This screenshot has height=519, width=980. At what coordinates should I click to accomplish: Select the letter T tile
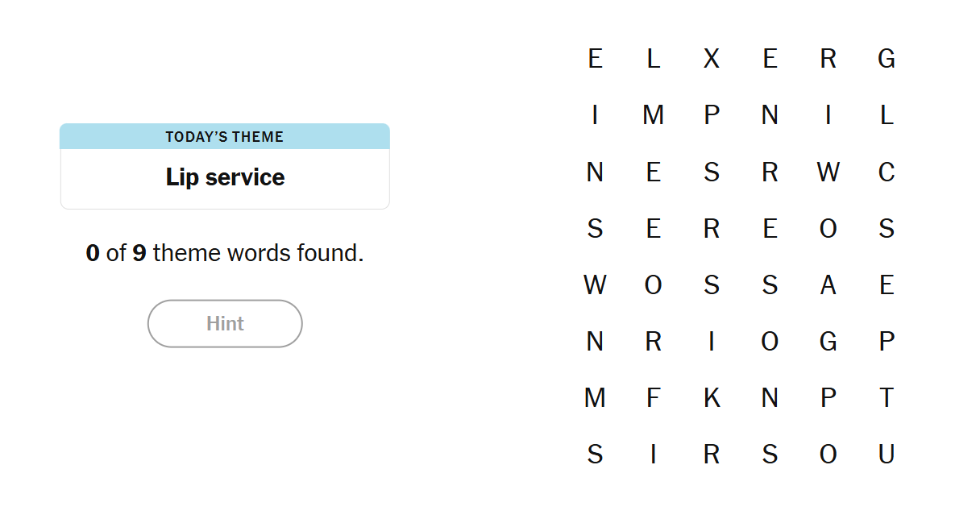click(x=887, y=398)
